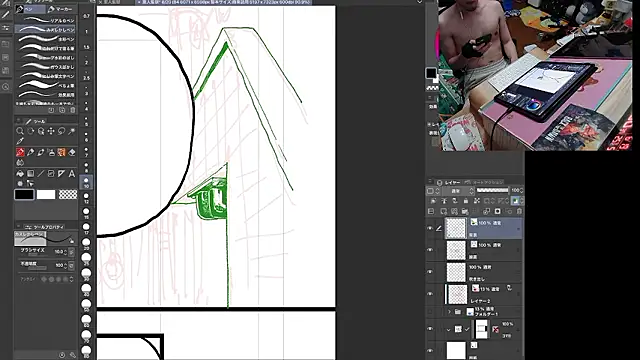Adjust brush size stepper arrows
The image size is (640, 360).
(x=65, y=252)
